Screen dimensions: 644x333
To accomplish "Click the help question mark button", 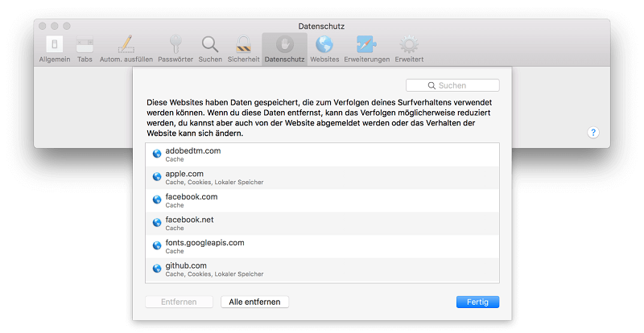I will tap(593, 133).
